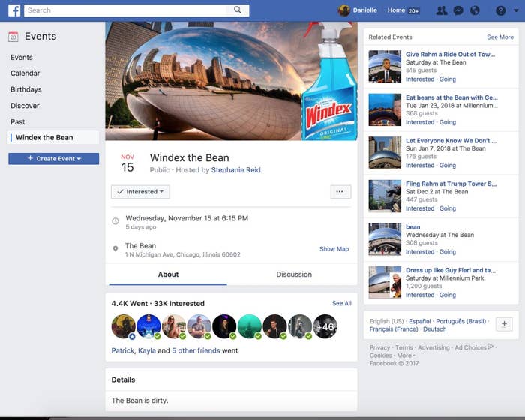Switch language to Português (Brasil)
Viewport: 525px width, 420px height.
460,321
